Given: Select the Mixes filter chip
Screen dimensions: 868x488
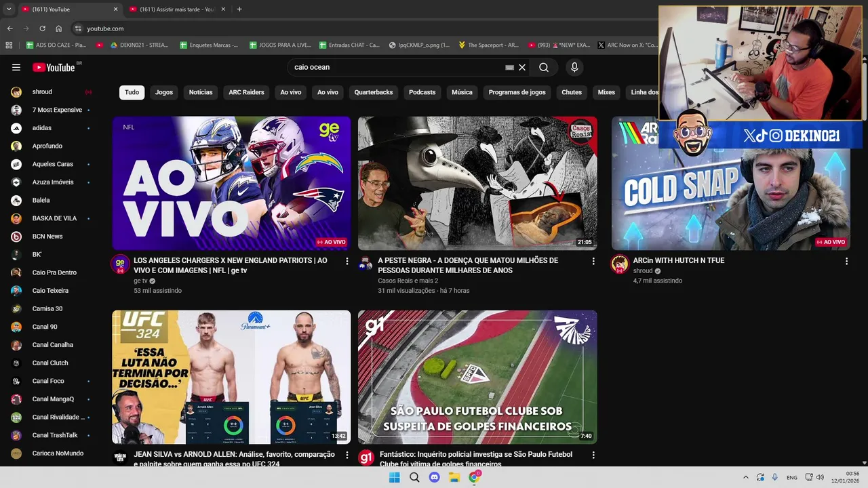Looking at the screenshot, I should [x=606, y=92].
